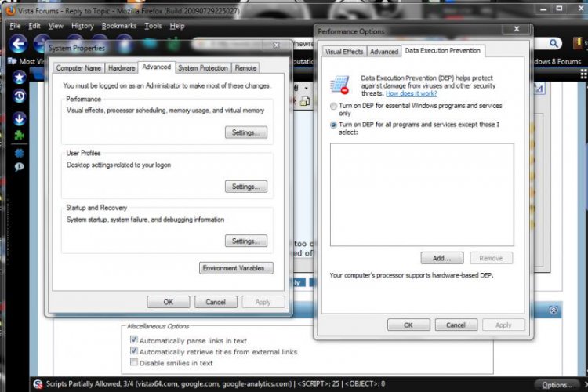Open the star bookmarks sidebar icon
Image resolution: width=588 pixels, height=392 pixels.
pos(19,78)
